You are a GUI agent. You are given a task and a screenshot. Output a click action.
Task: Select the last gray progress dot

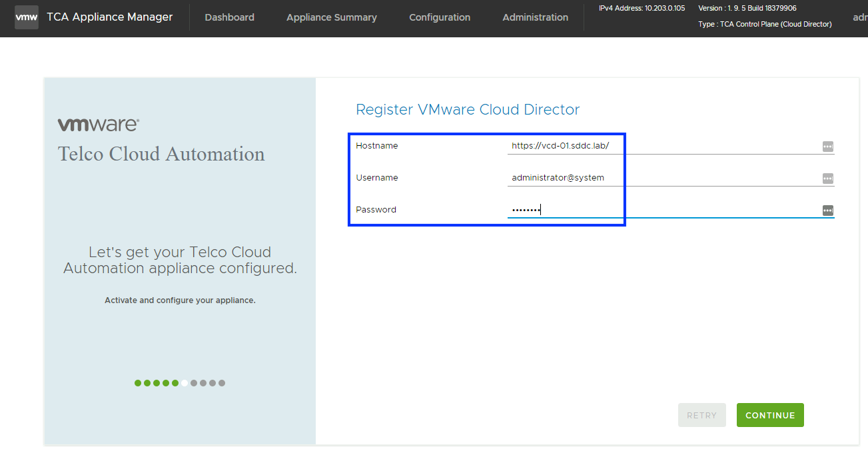click(222, 383)
